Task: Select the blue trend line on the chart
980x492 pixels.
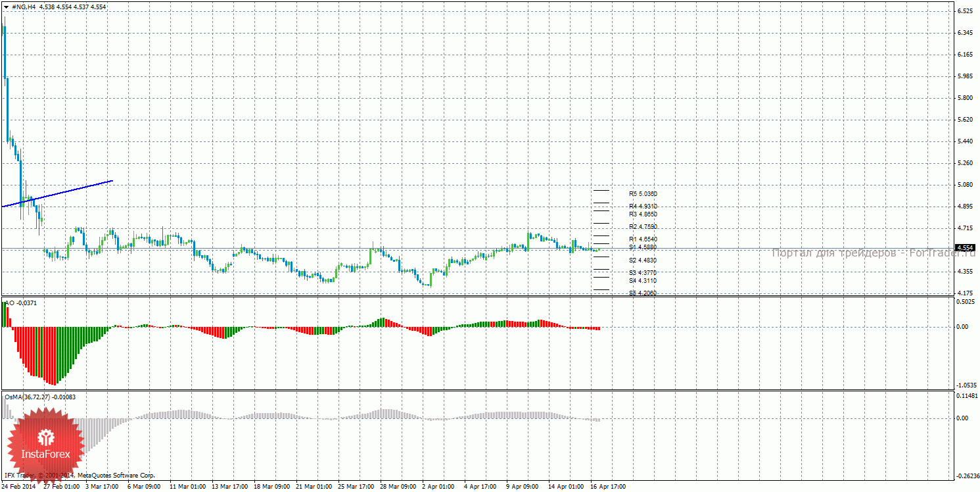Action: click(x=57, y=193)
